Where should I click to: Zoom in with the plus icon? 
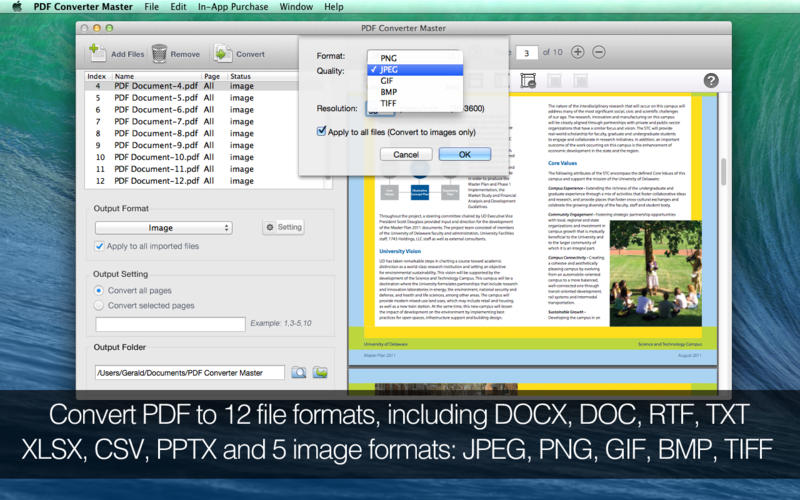pos(578,52)
